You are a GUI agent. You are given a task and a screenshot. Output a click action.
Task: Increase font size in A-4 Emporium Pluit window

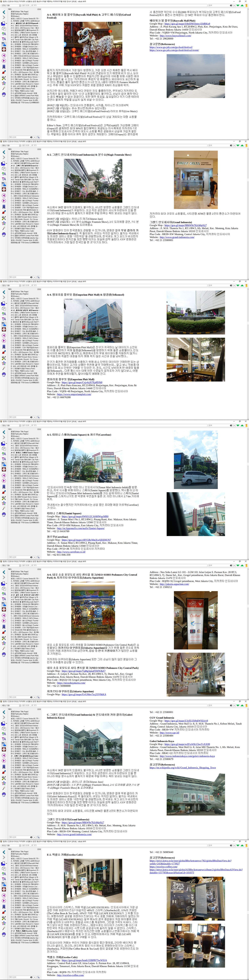4,313
